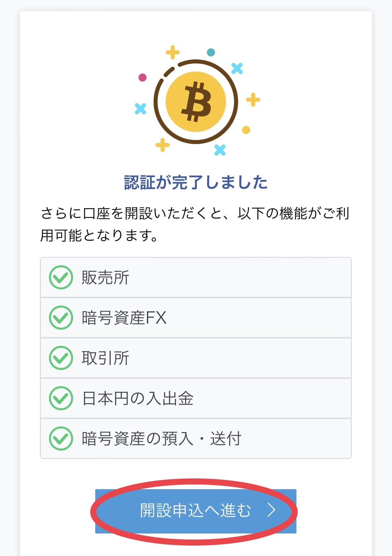This screenshot has height=556, width=392.
Task: Click the Bitcoin coin illustration
Action: [196, 101]
